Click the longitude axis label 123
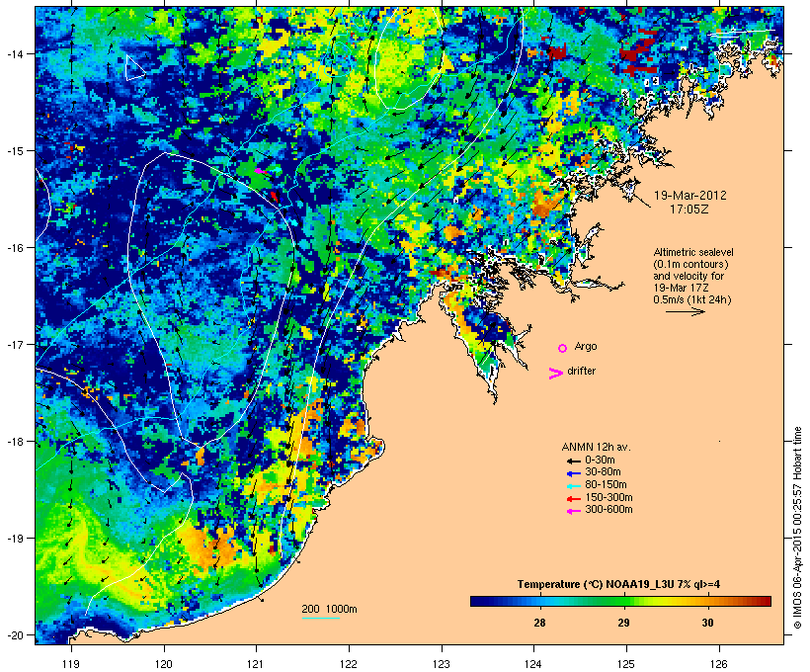Image resolution: width=810 pixels, height=672 pixels. click(x=442, y=664)
